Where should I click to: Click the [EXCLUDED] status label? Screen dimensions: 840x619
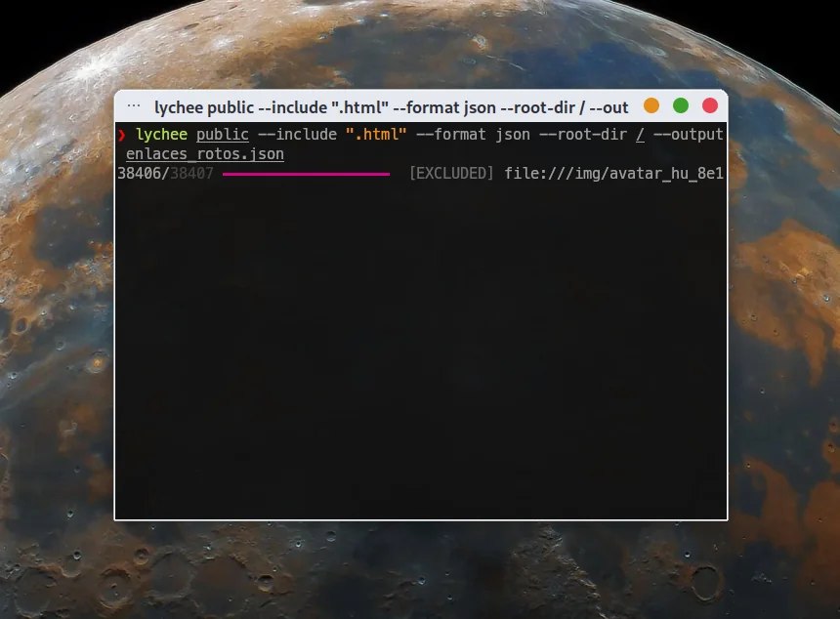[x=451, y=174]
